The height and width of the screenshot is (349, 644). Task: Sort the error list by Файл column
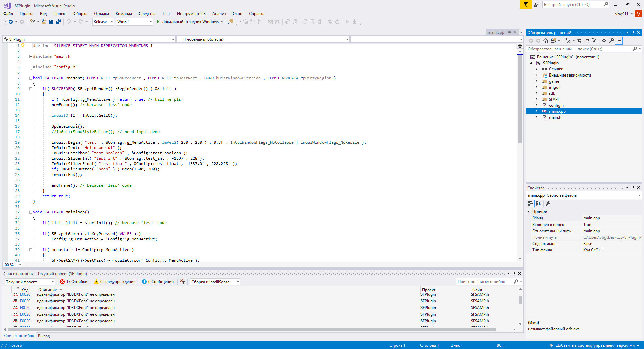pyautogui.click(x=477, y=290)
